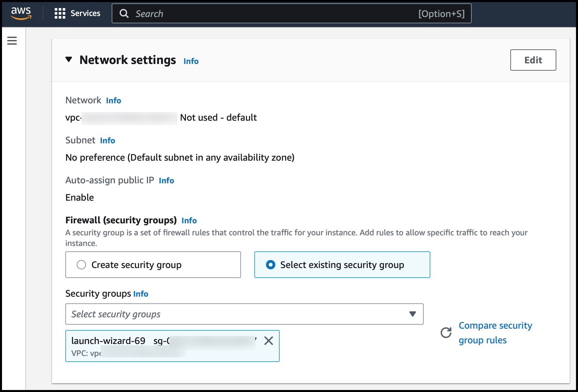
Task: Click the security groups dropdown arrow
Action: pos(413,314)
